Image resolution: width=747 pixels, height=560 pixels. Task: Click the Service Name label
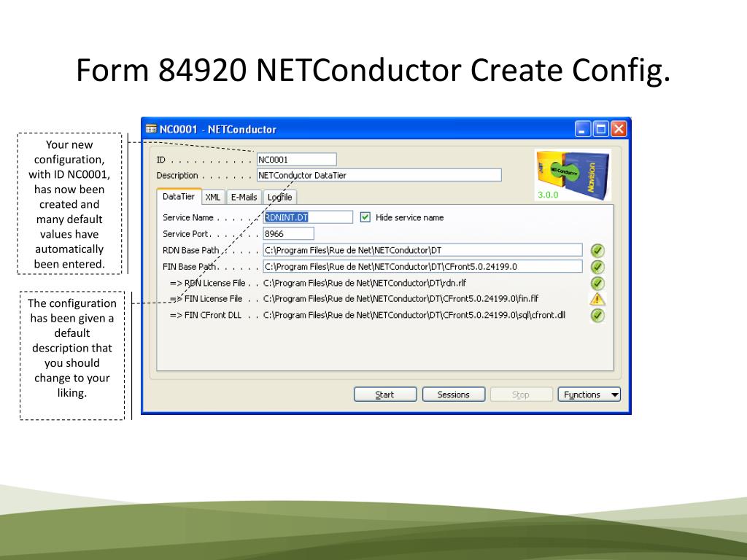tap(187, 217)
